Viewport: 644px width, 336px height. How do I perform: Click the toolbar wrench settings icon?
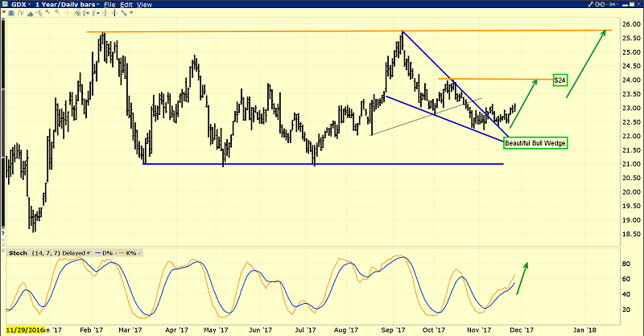coord(124,13)
